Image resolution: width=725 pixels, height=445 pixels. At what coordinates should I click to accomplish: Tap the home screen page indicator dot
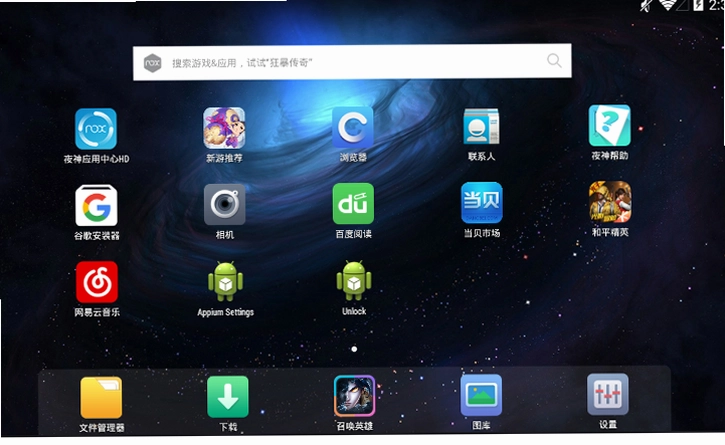coord(354,349)
